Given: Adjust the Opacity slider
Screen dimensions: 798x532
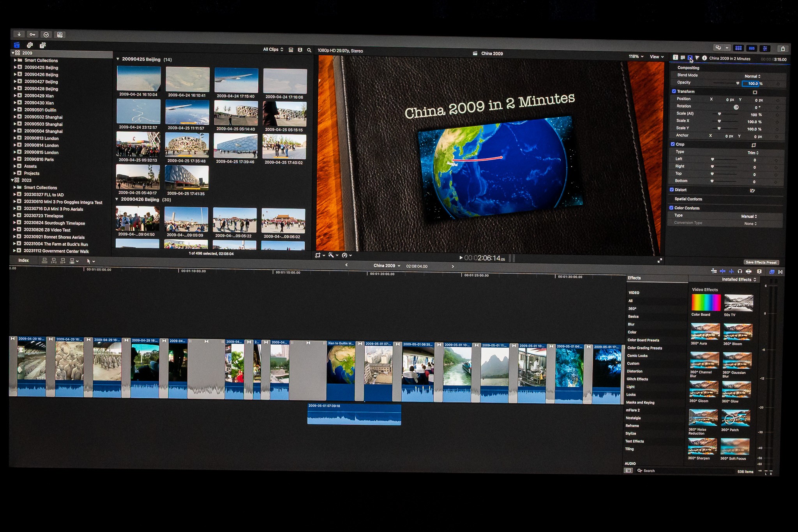Looking at the screenshot, I should click(x=737, y=83).
